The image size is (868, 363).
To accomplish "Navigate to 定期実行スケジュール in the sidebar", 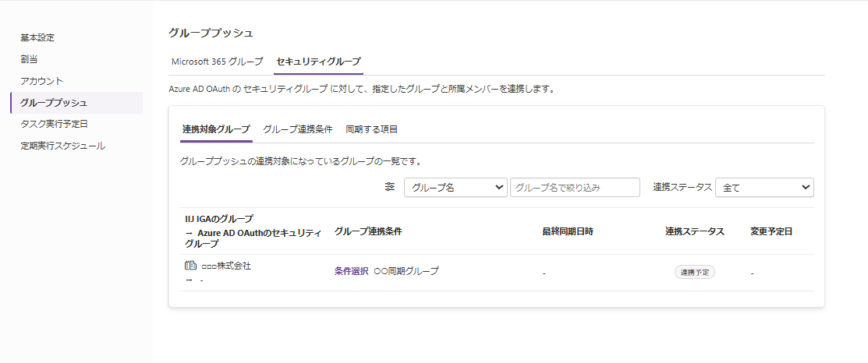I will coord(62,146).
